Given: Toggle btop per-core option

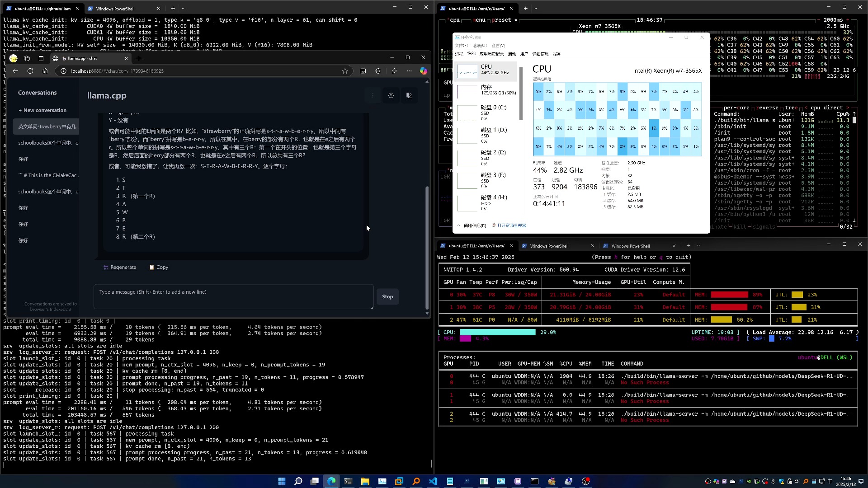Looking at the screenshot, I should click(x=736, y=108).
